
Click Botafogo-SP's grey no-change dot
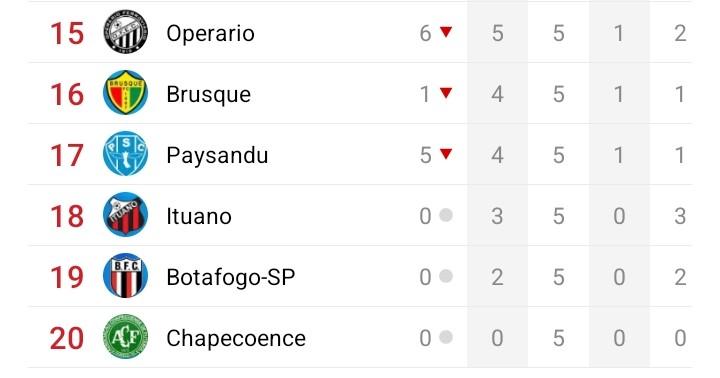pyautogui.click(x=446, y=276)
